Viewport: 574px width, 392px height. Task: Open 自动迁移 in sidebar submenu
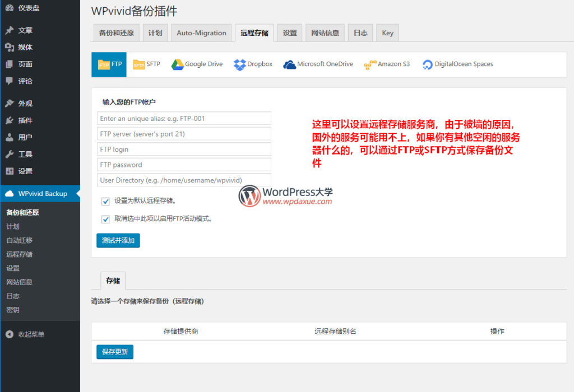coord(20,240)
